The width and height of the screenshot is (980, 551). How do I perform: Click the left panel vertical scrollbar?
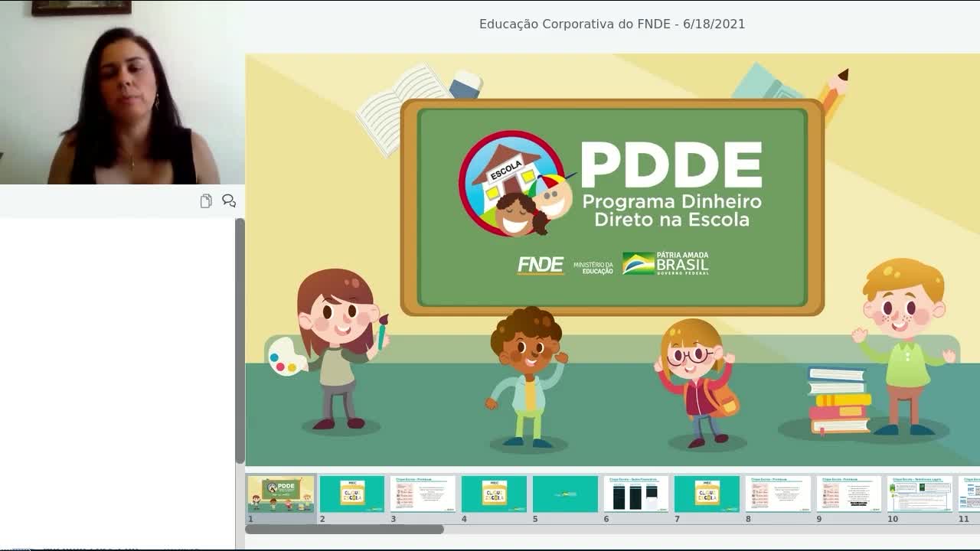click(240, 341)
